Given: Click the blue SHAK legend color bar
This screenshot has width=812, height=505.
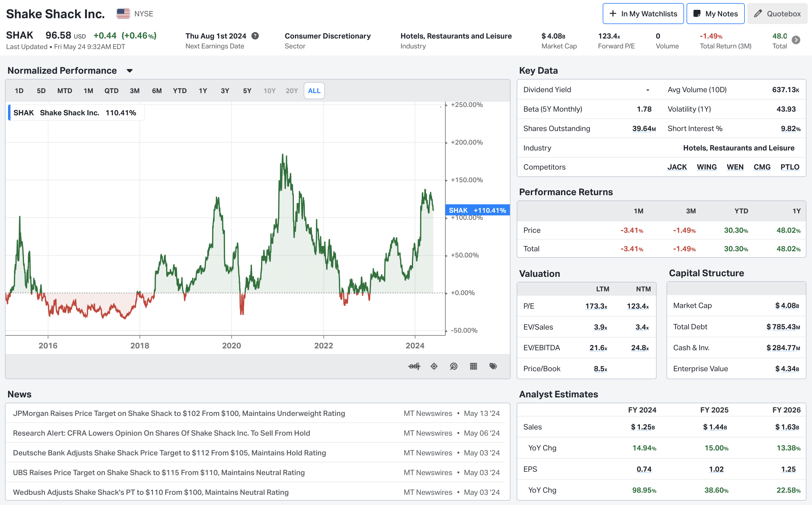Looking at the screenshot, I should (x=9, y=113).
